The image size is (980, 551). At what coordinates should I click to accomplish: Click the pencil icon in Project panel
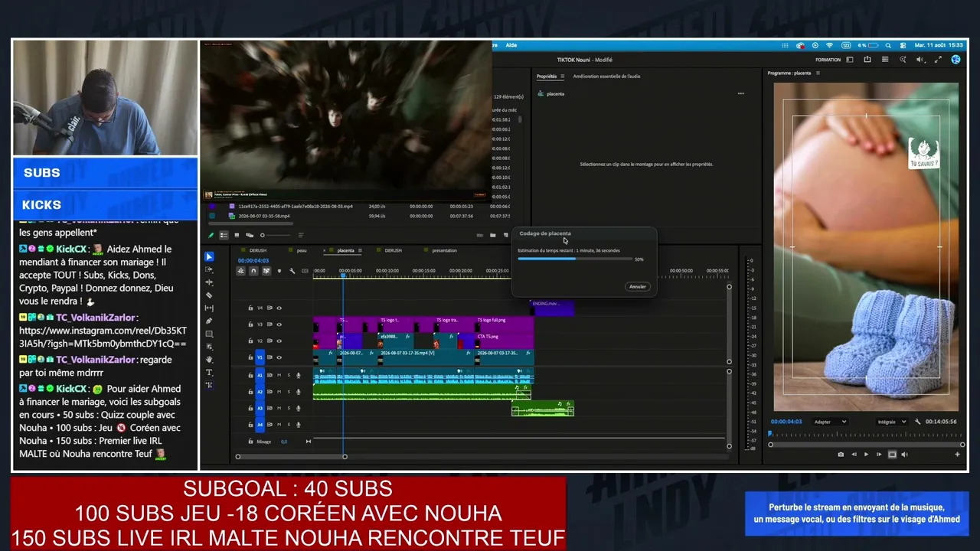pyautogui.click(x=211, y=235)
